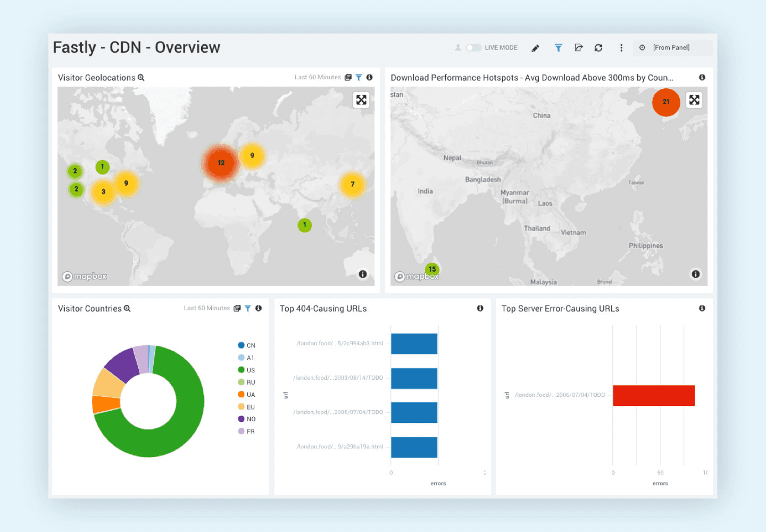Show info for Top 404-Causing URLs panel
This screenshot has width=766, height=532.
coord(480,309)
